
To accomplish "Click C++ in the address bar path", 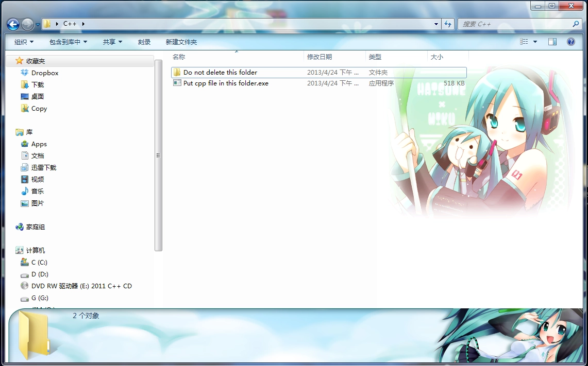I will point(70,24).
